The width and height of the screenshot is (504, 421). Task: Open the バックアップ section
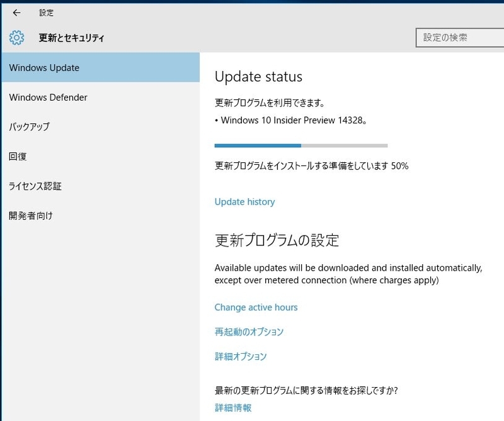click(x=101, y=127)
